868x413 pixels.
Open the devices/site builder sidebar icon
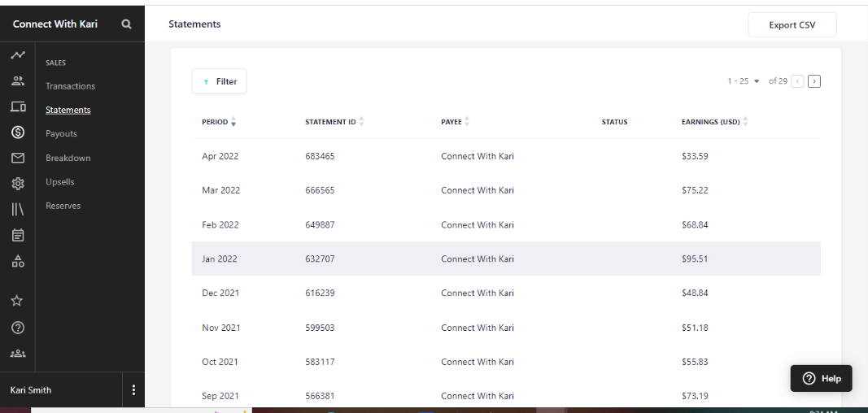point(18,107)
